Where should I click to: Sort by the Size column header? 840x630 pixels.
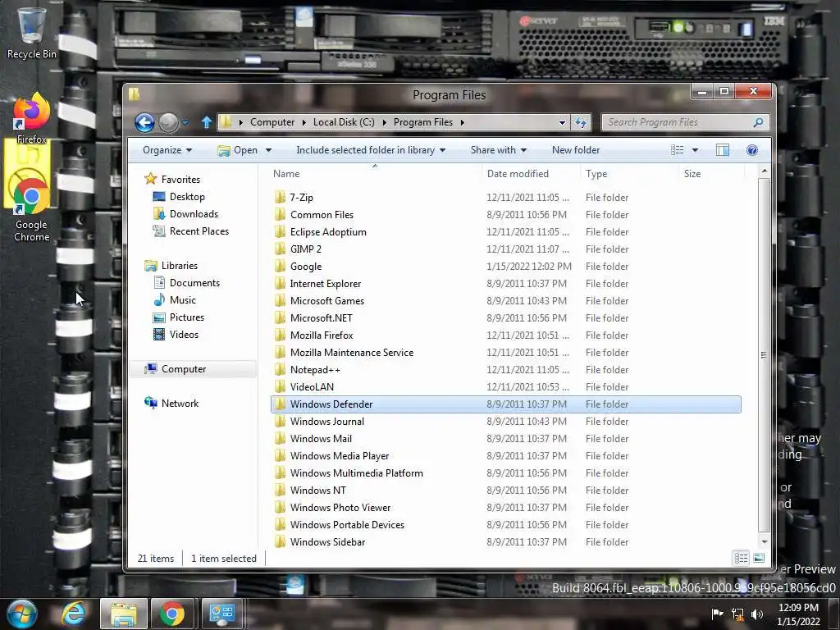click(711, 174)
